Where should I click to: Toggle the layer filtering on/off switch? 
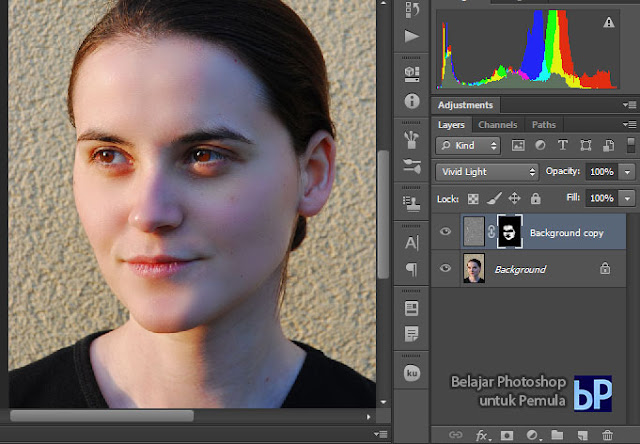tap(631, 145)
